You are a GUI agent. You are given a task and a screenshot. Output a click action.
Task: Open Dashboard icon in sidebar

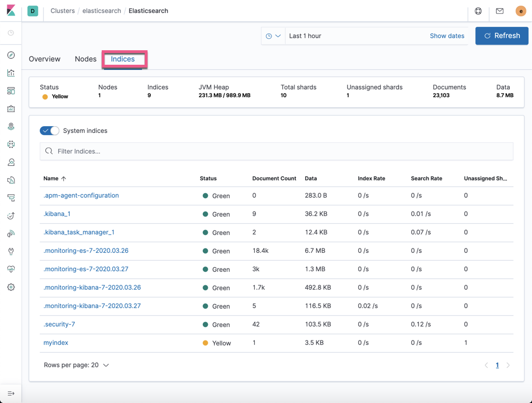tap(11, 91)
